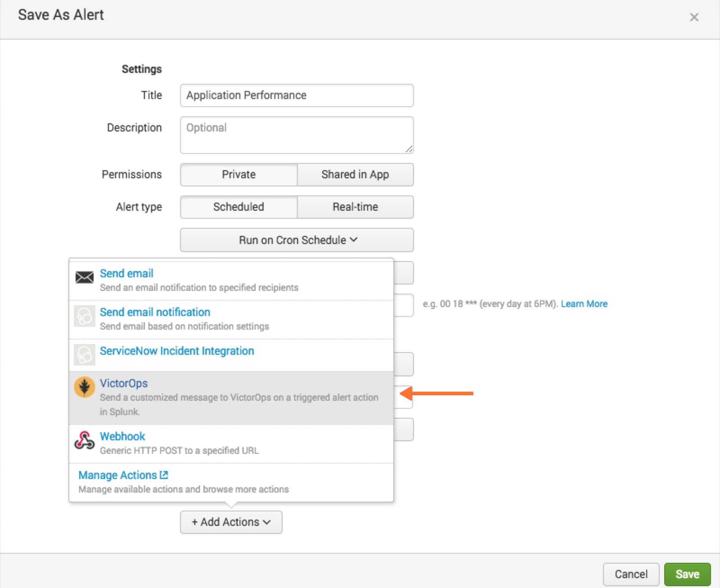720x588 pixels.
Task: Click external link icon beside Manage Actions
Action: pos(164,475)
